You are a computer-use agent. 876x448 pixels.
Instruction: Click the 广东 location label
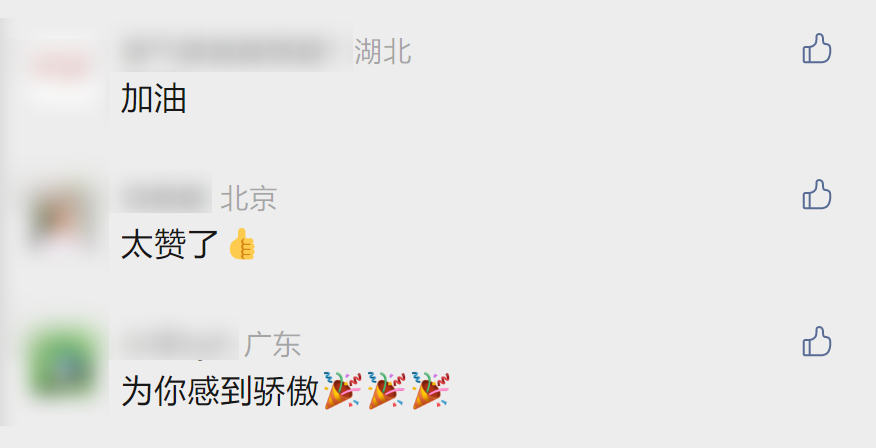273,345
